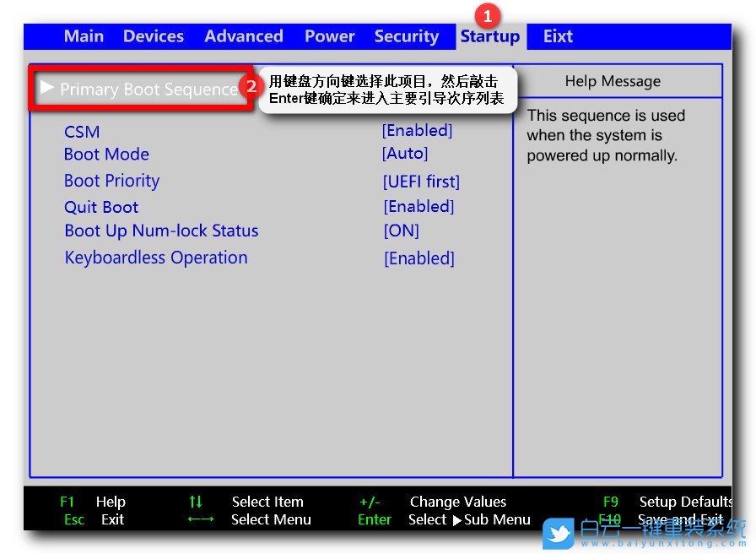The width and height of the screenshot is (756, 554).
Task: Select the Keyboardless Operation setting
Action: (156, 258)
